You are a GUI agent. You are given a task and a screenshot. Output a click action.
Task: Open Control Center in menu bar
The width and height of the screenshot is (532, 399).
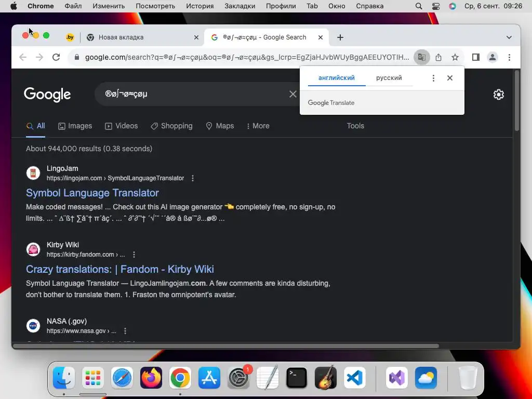(x=436, y=6)
